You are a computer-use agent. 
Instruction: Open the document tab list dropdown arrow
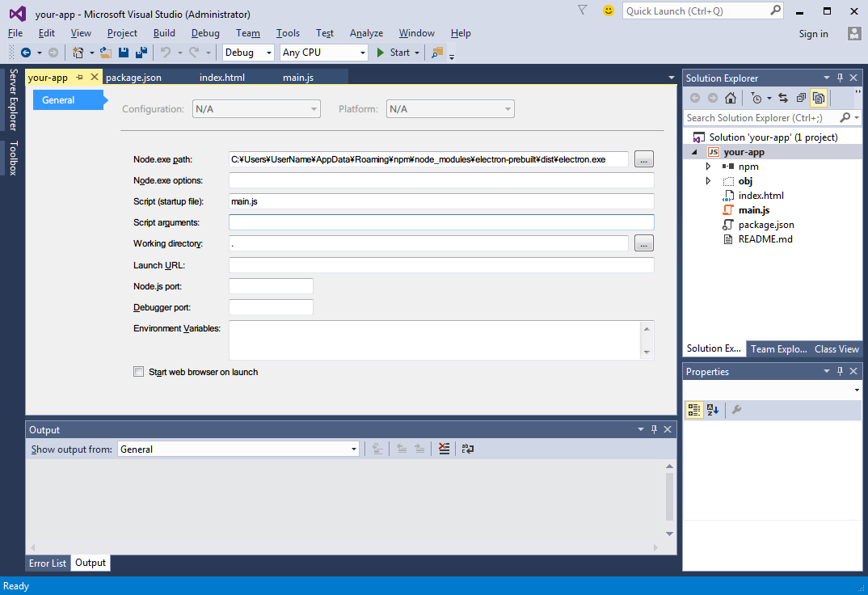click(x=672, y=78)
